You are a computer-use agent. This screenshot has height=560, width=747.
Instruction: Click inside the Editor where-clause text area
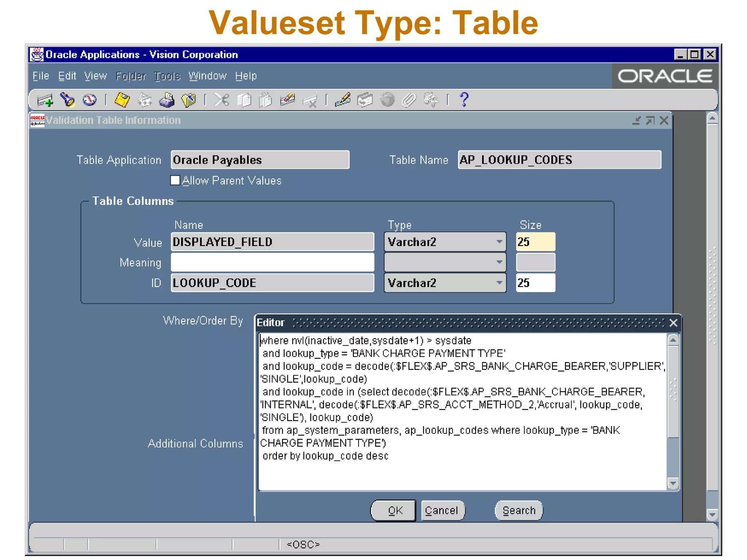[462, 411]
